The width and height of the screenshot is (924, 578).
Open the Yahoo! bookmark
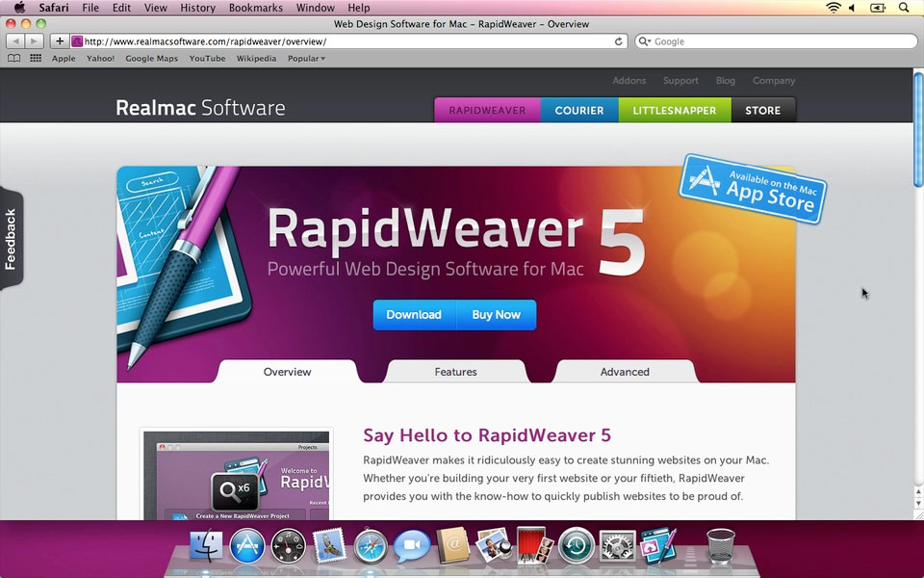(100, 59)
